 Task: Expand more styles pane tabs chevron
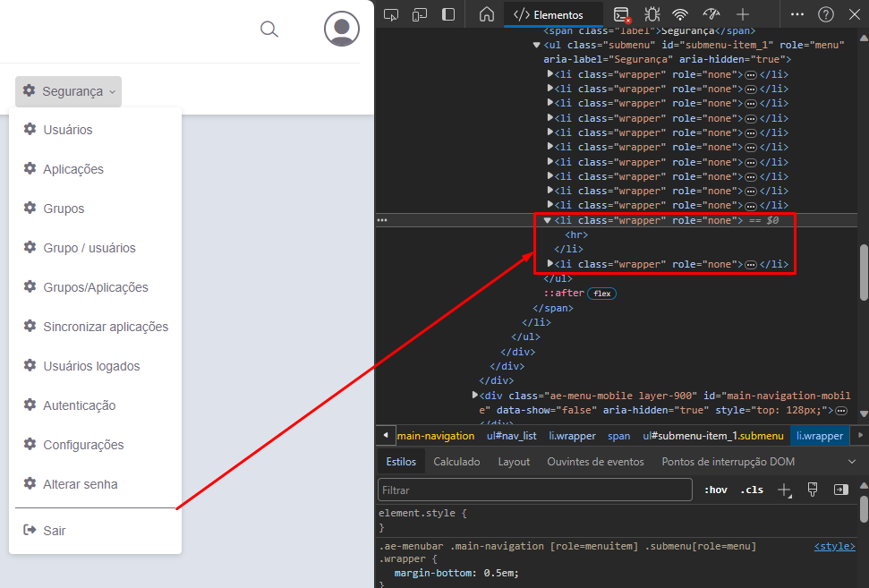pos(852,462)
